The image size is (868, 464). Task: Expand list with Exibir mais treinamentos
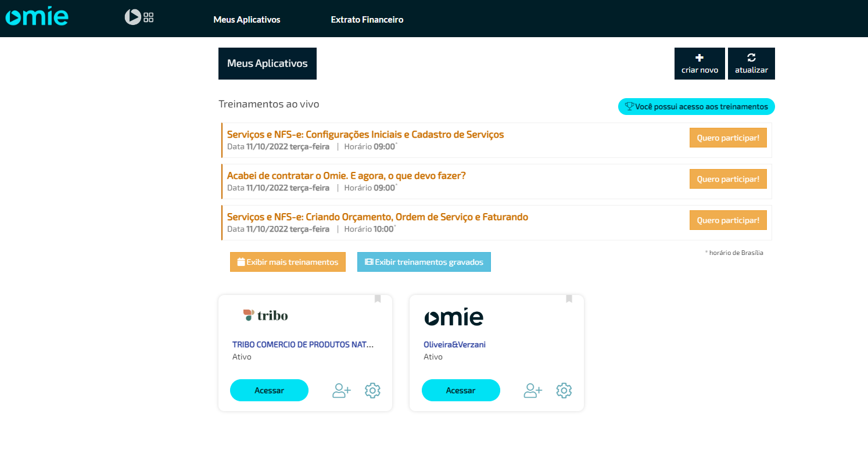(x=288, y=262)
